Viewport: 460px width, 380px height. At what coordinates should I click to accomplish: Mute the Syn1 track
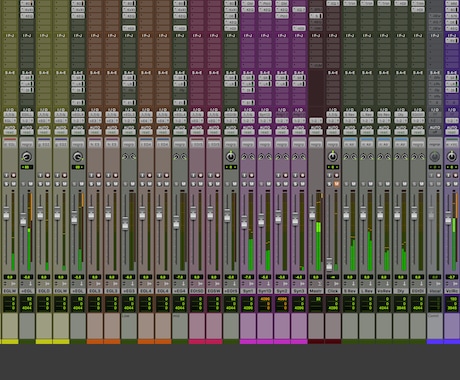[x=251, y=184]
